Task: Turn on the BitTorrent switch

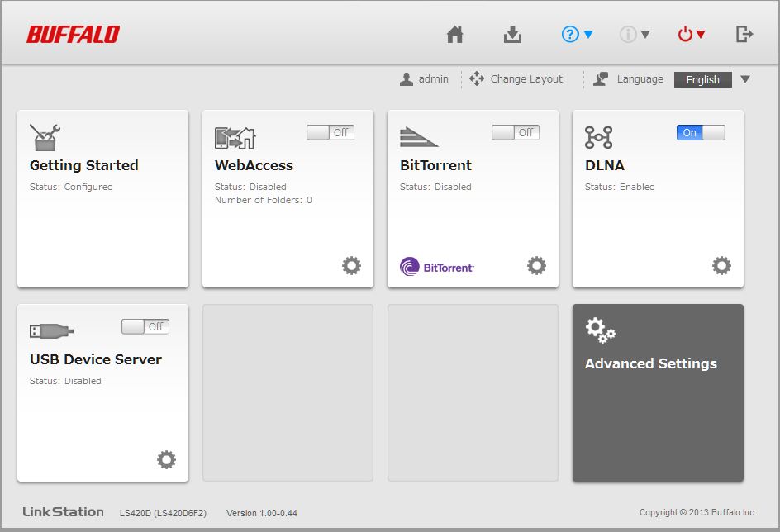Action: 516,133
